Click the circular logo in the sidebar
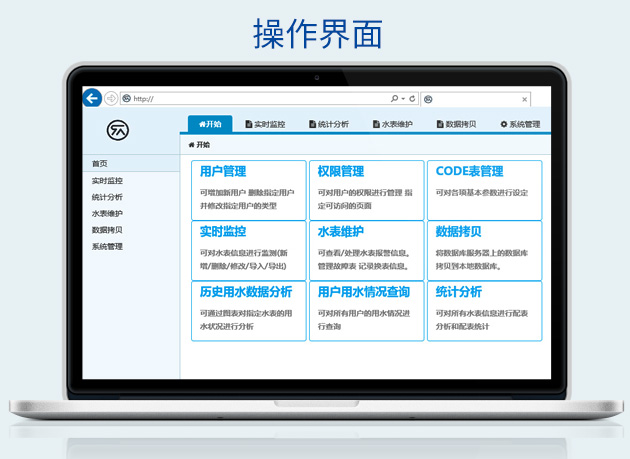Image resolution: width=630 pixels, height=459 pixels. point(117,130)
